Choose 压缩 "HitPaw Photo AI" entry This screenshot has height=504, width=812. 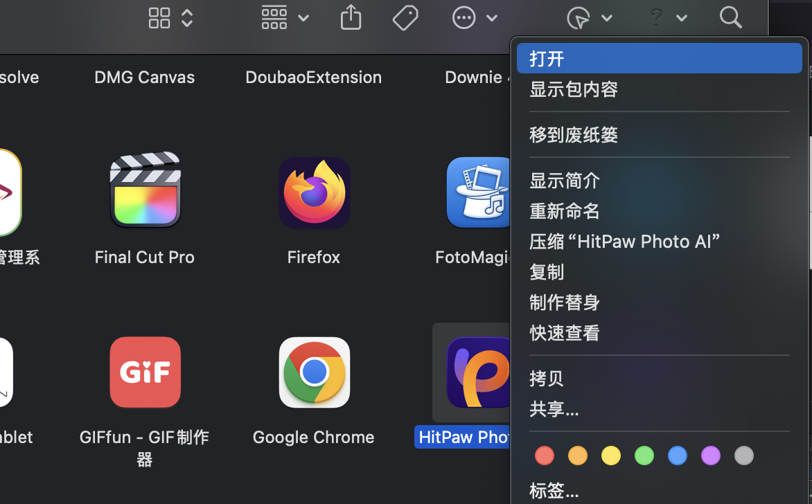click(660, 241)
